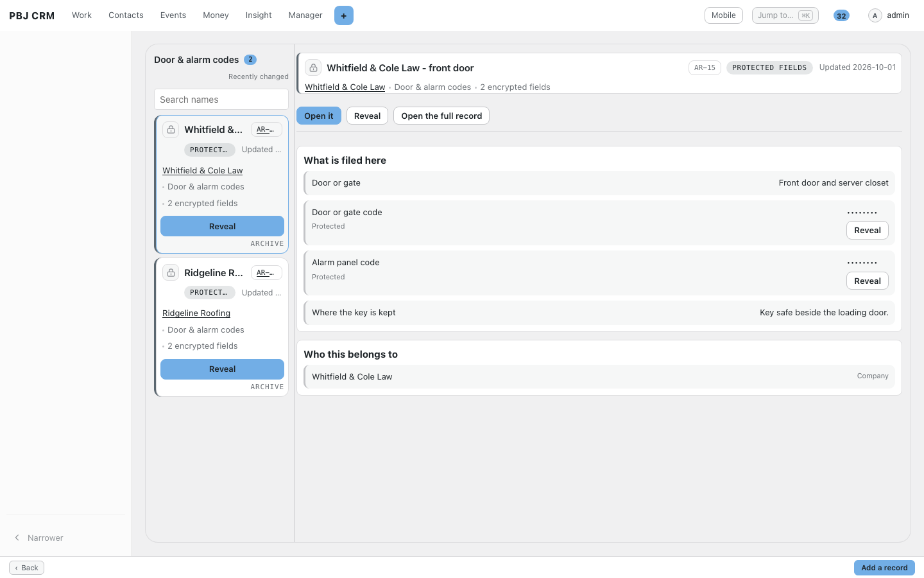Click the 'Where the key is kept' row
This screenshot has width=924, height=578.
(x=599, y=313)
